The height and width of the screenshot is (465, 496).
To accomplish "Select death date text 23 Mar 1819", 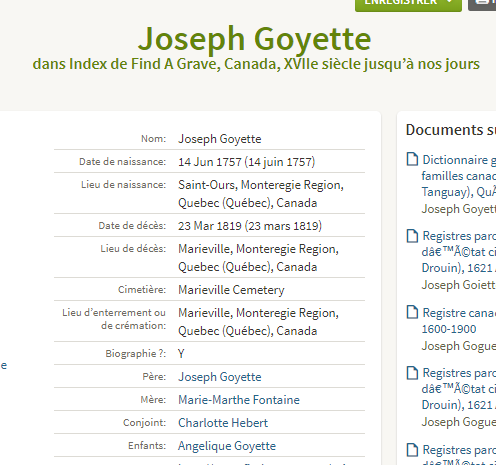I will pos(210,226).
